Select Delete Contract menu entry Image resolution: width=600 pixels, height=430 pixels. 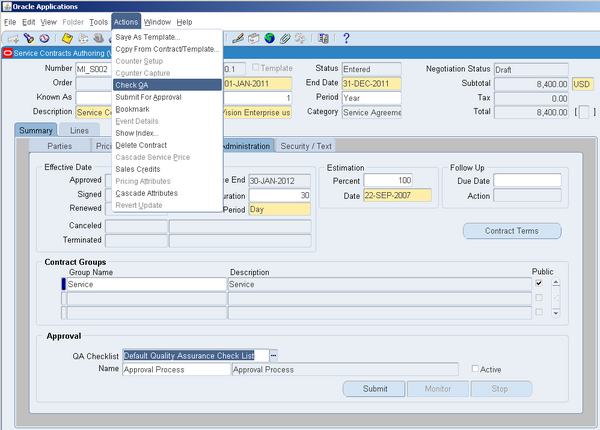pyautogui.click(x=167, y=145)
